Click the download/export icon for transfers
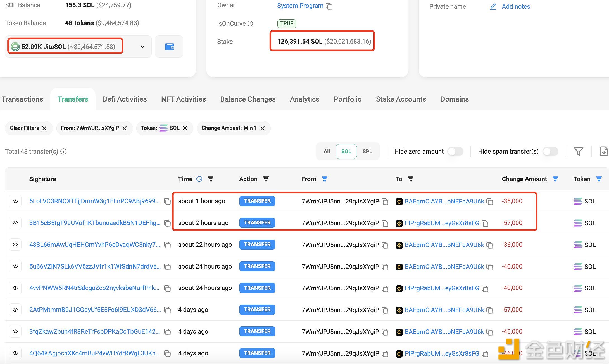The width and height of the screenshot is (609, 364). [604, 151]
